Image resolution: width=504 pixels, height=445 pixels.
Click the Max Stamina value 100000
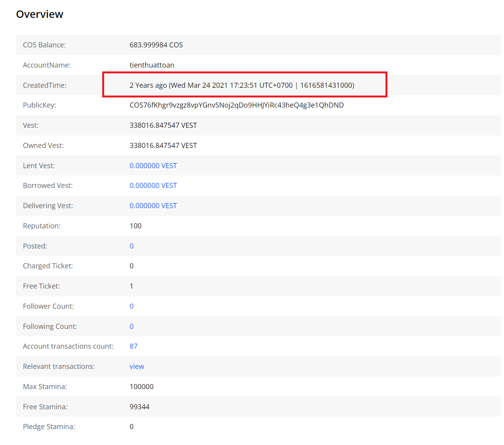coord(141,387)
